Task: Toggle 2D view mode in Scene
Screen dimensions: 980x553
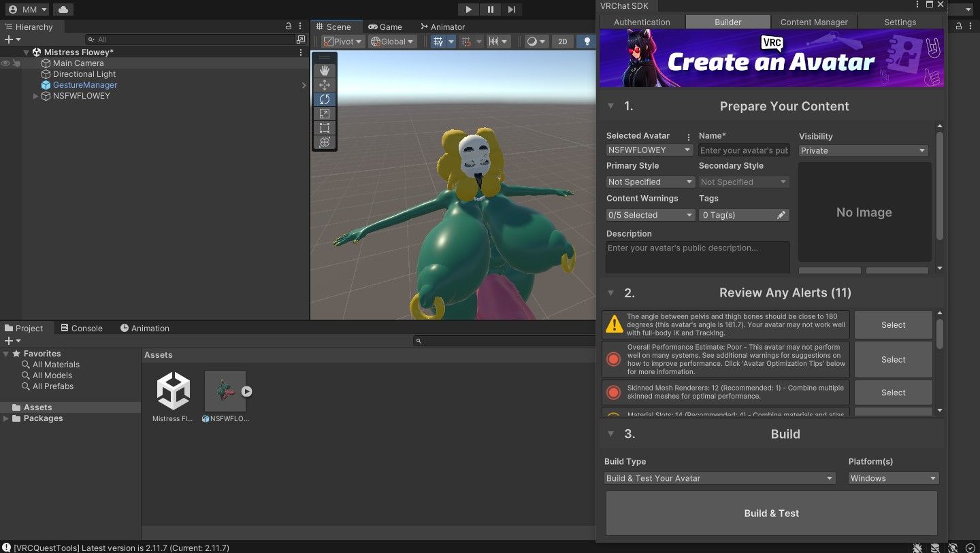Action: click(562, 41)
